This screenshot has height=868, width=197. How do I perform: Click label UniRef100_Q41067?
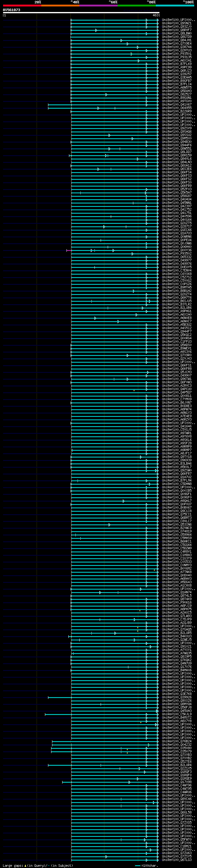click(x=176, y=104)
